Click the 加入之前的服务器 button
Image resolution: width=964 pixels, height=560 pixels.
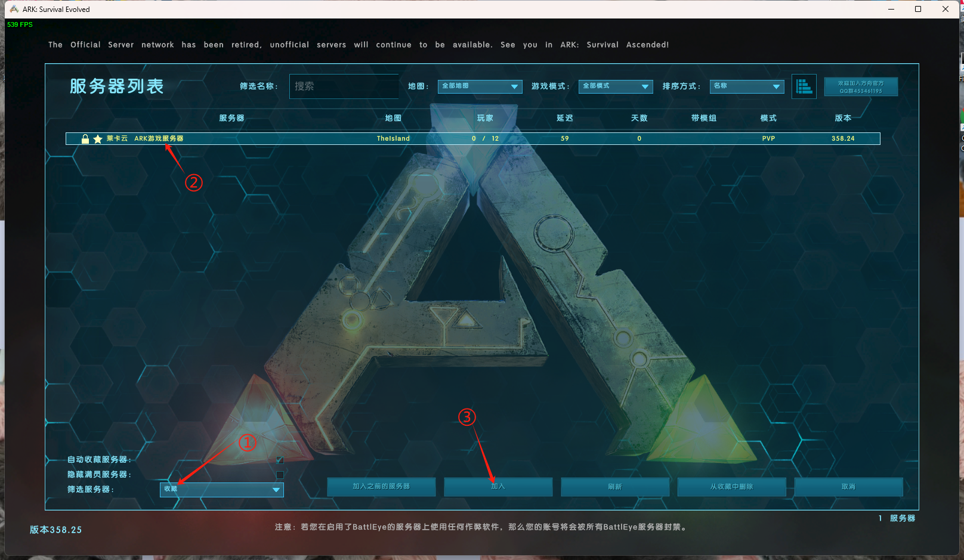tap(381, 487)
